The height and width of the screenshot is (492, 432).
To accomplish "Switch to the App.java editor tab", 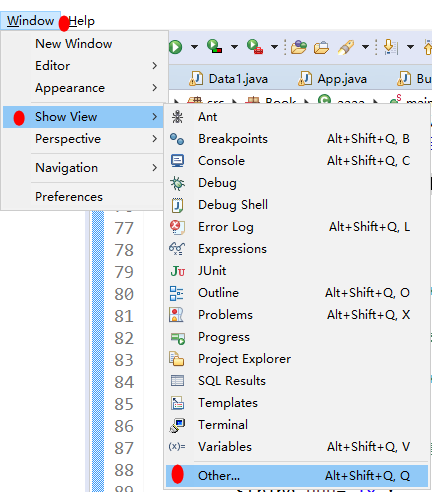I will 332,79.
